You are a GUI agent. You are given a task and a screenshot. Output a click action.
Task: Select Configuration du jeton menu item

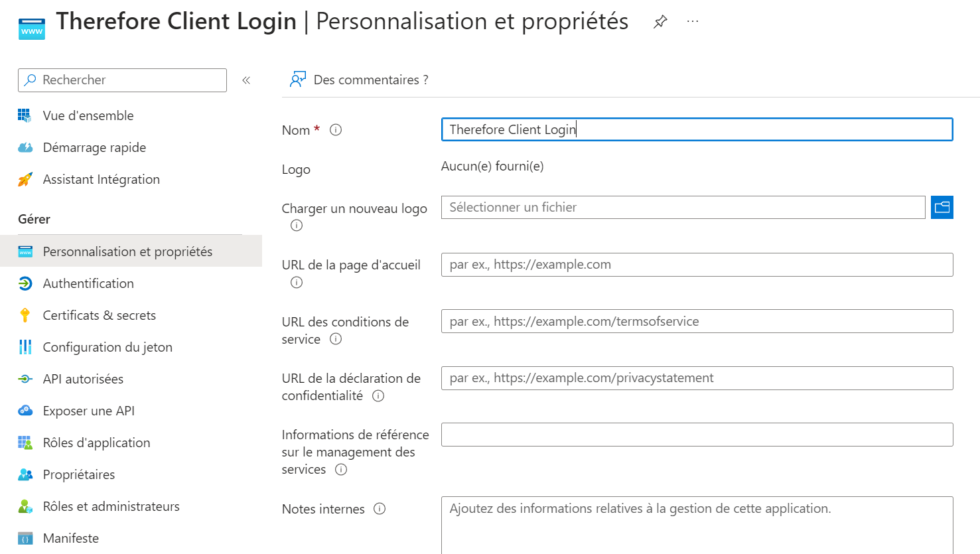[x=107, y=347]
